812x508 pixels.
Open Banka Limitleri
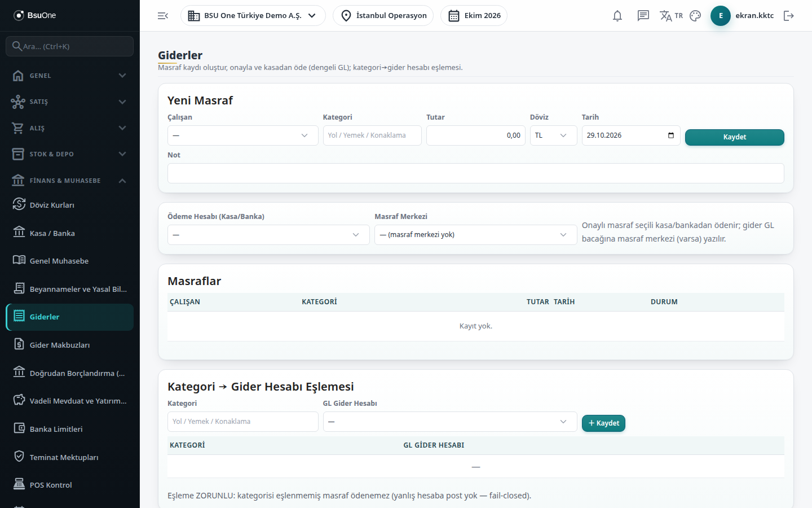(70, 429)
